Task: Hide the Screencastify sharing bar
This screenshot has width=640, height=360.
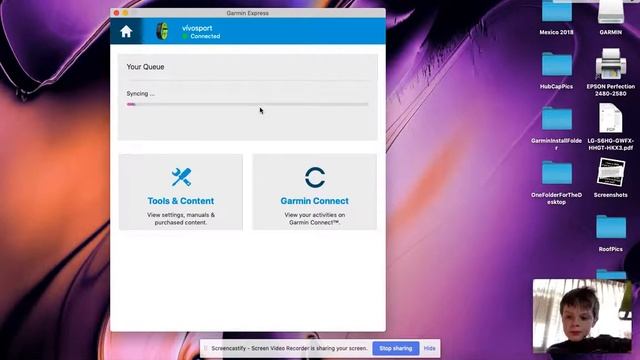Action: coord(429,348)
